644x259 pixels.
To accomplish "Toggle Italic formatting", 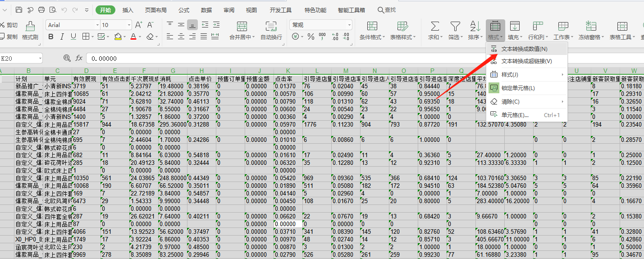I will pos(62,37).
